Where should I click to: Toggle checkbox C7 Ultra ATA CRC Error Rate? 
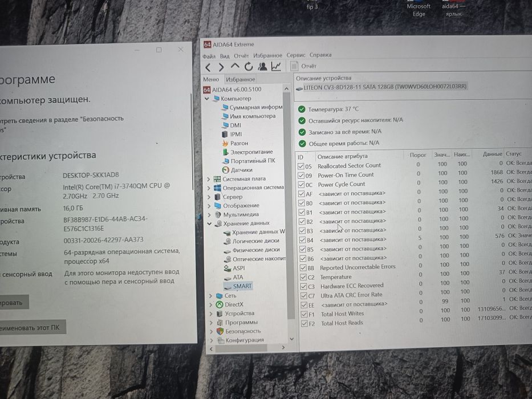click(304, 295)
